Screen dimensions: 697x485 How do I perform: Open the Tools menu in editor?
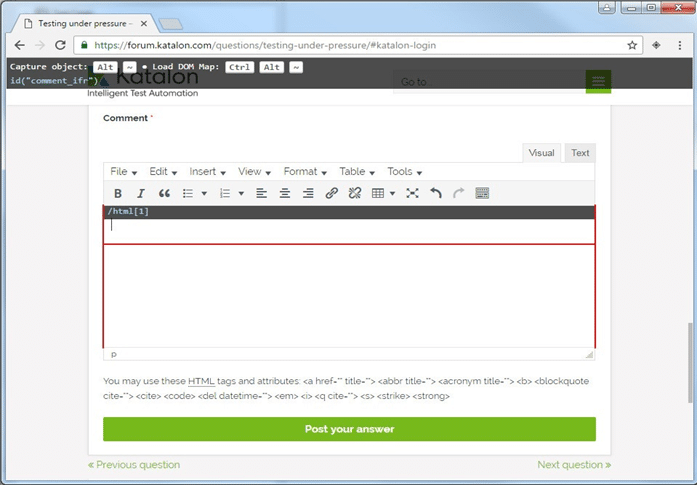click(x=405, y=172)
